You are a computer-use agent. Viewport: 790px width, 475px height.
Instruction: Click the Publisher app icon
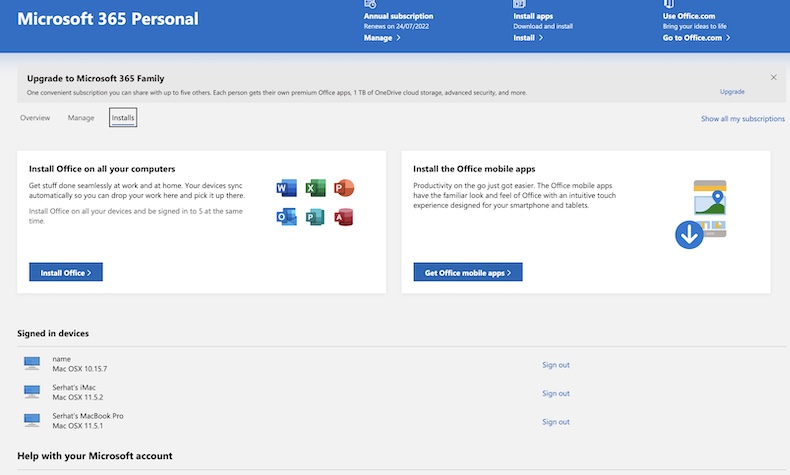[x=315, y=217]
